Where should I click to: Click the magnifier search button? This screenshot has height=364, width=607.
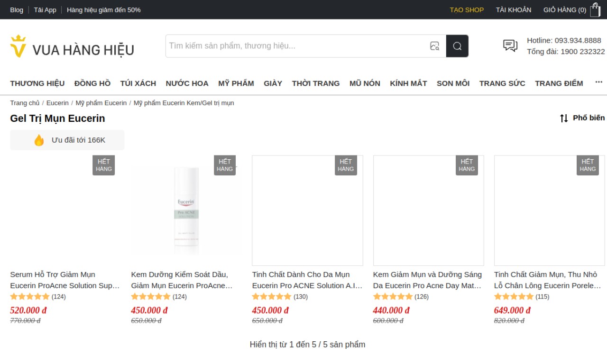457,46
